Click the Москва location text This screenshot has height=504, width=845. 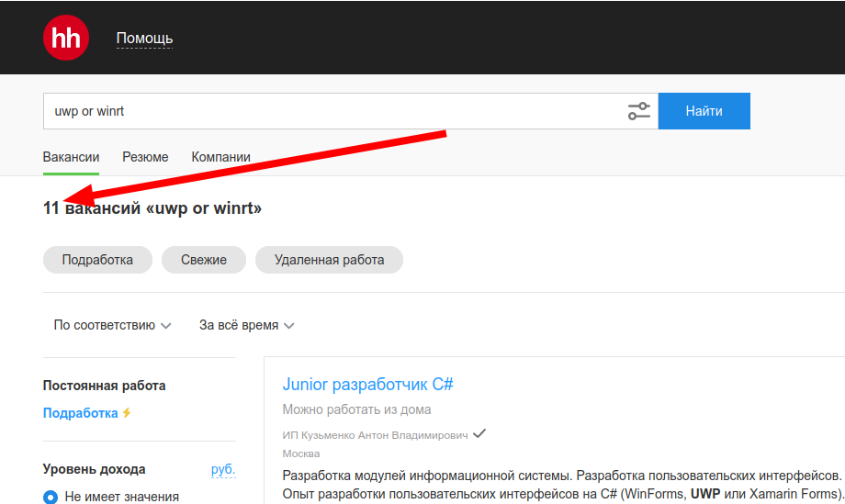[301, 454]
